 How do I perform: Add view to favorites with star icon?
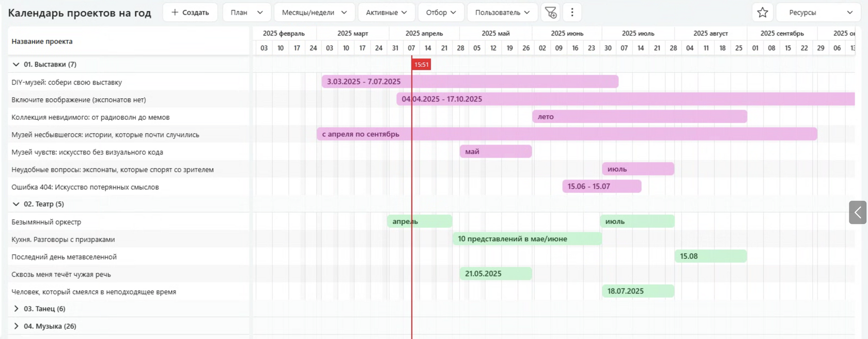(x=763, y=12)
